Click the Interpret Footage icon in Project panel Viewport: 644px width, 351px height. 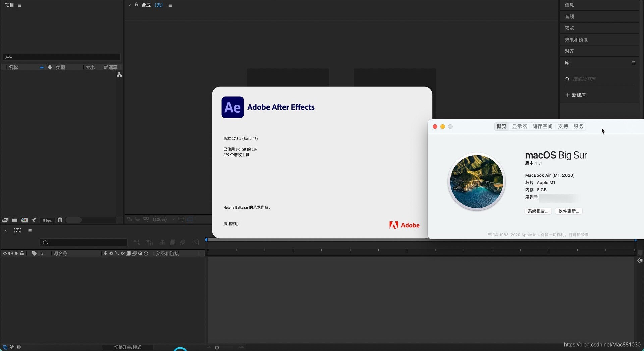point(5,220)
